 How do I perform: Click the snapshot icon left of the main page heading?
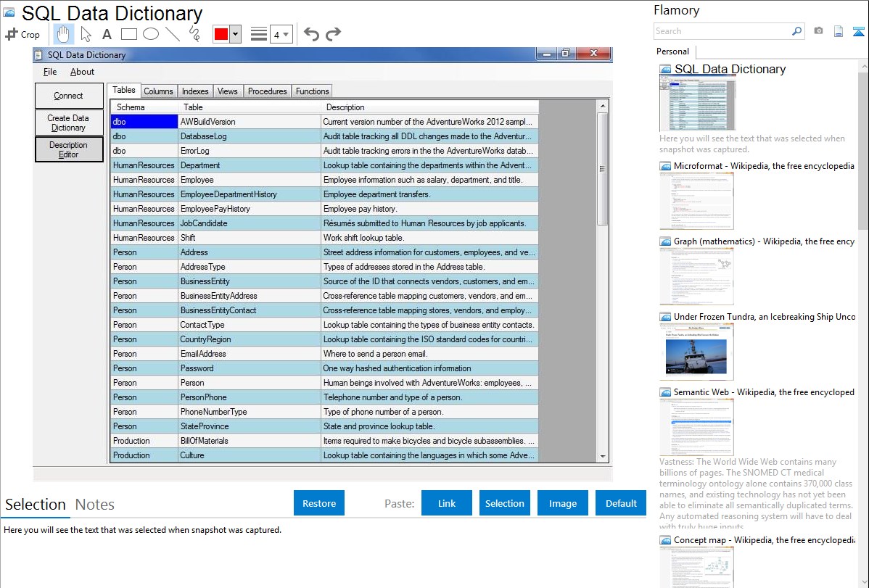click(9, 12)
